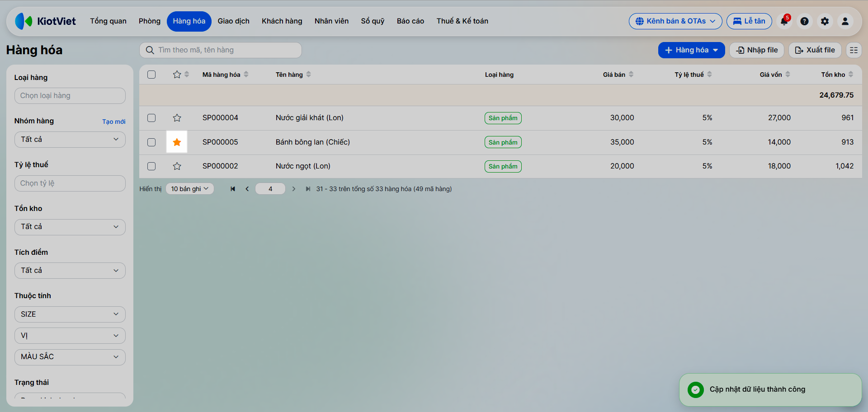The height and width of the screenshot is (412, 868).
Task: Select the active Hàng hóa menu tab
Action: 189,21
